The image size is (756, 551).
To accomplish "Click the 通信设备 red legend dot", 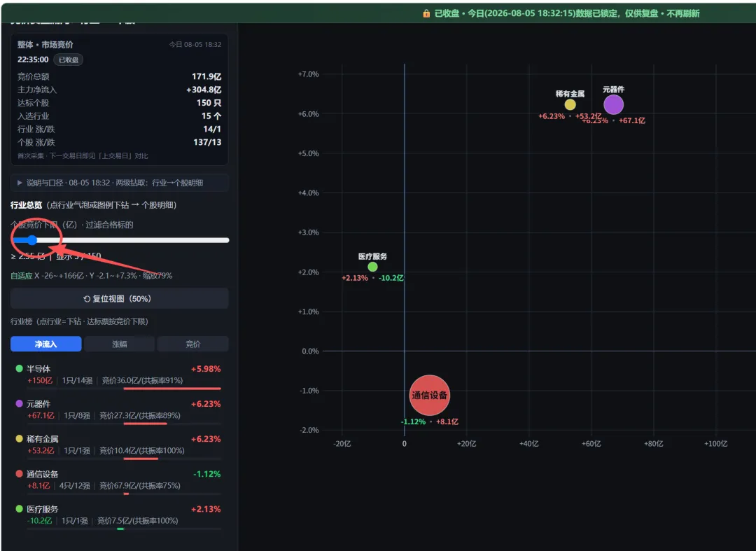I will point(20,473).
